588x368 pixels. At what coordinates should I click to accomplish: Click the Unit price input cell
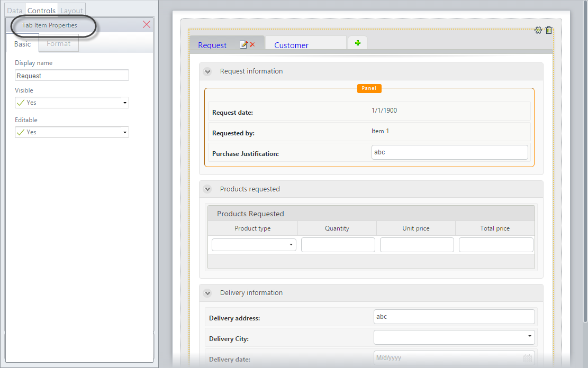coord(417,245)
